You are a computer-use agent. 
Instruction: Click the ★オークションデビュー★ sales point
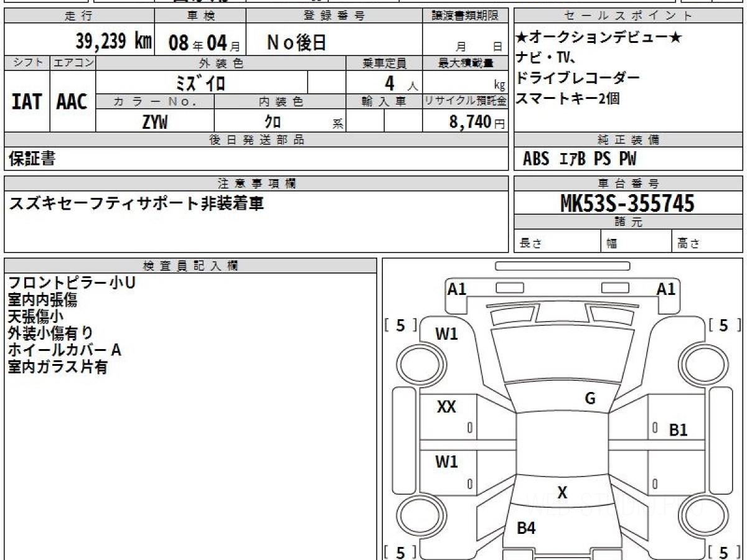[599, 38]
